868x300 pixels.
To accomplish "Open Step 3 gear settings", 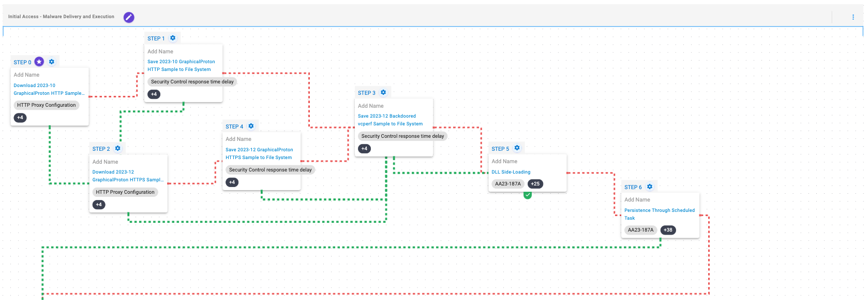I will point(383,92).
